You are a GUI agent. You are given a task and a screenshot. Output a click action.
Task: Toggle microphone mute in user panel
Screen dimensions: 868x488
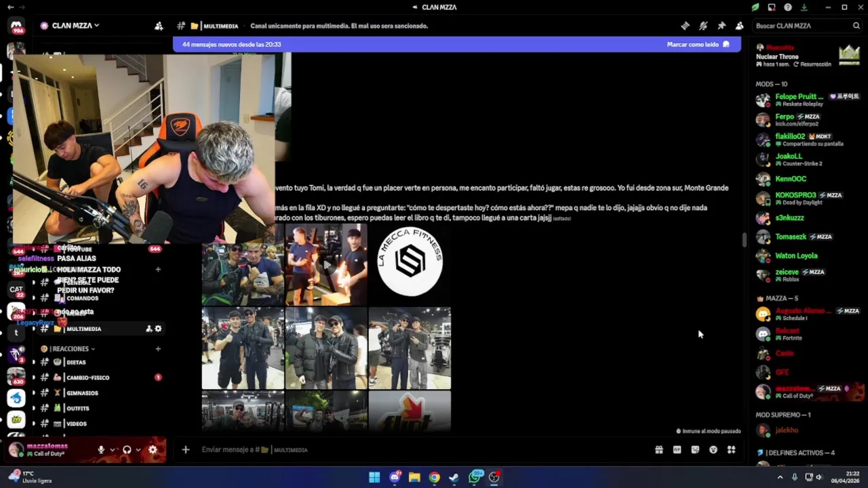point(101,449)
